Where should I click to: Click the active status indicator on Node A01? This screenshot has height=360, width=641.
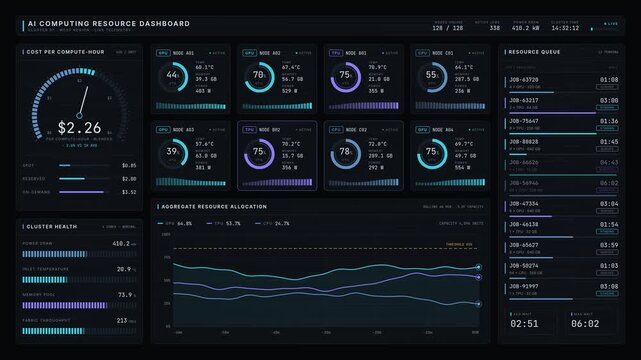click(x=217, y=53)
